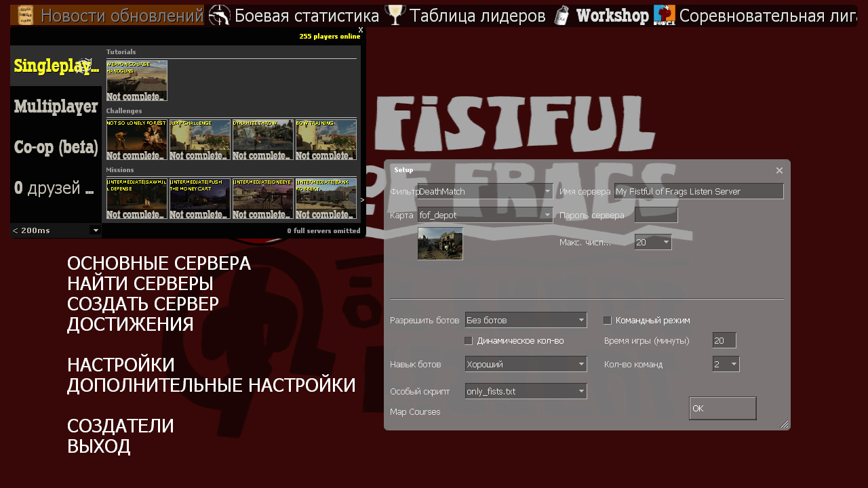Click OK button in Setup dialog
Screen dimensions: 868x488
723,408
